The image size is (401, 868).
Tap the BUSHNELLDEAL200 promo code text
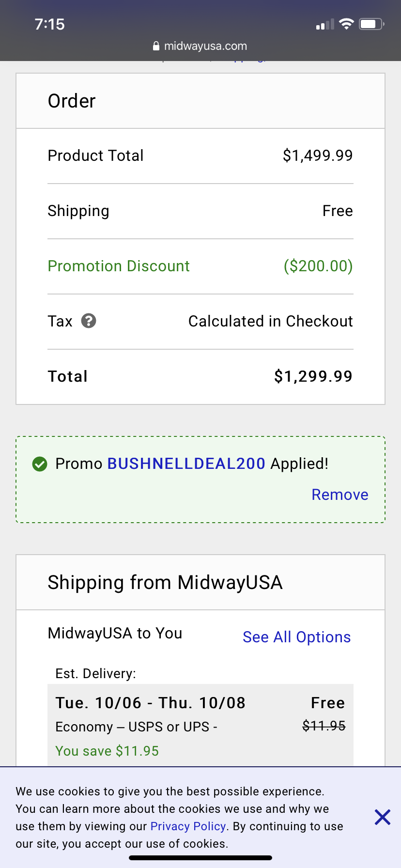pyautogui.click(x=186, y=464)
